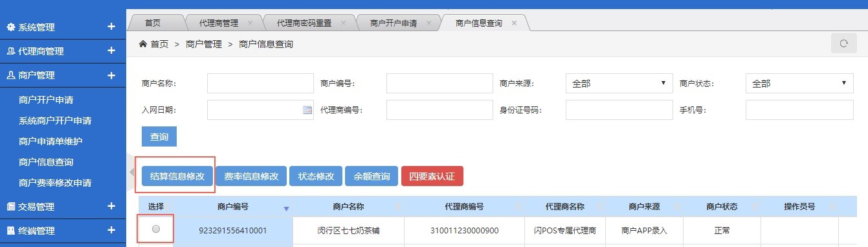
Task: Click the 代理商编号 column header
Action: click(x=464, y=207)
